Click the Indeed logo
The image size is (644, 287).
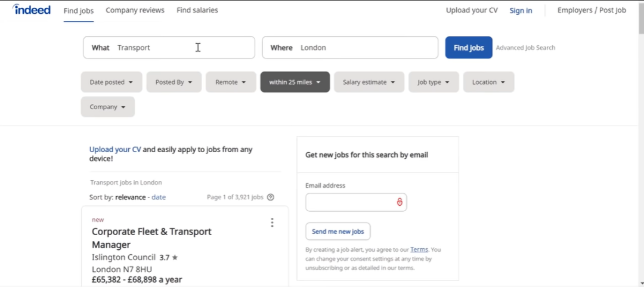click(x=32, y=10)
